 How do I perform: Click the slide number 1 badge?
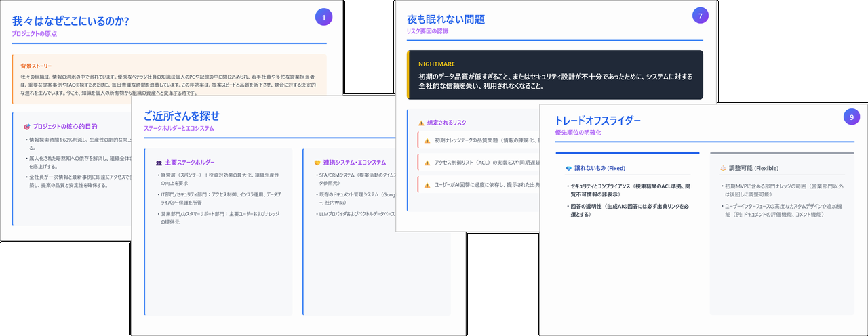click(324, 16)
